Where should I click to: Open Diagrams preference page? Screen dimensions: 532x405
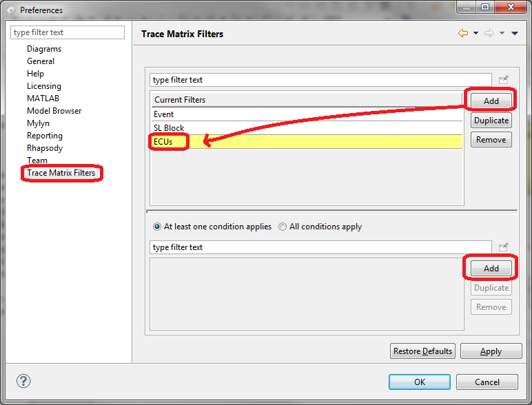(44, 49)
